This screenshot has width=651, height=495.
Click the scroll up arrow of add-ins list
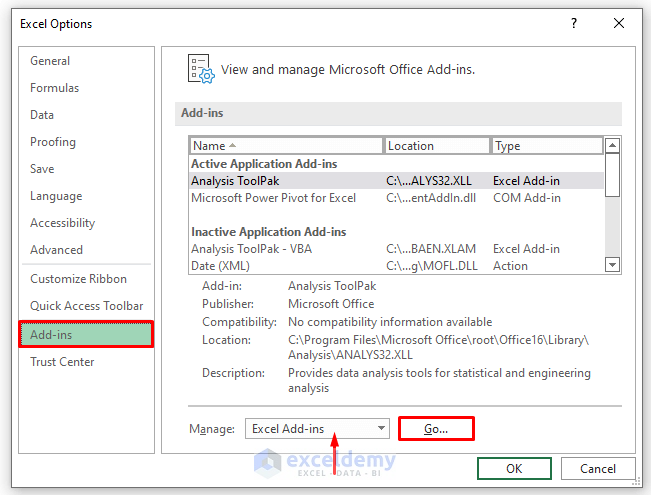click(x=612, y=145)
